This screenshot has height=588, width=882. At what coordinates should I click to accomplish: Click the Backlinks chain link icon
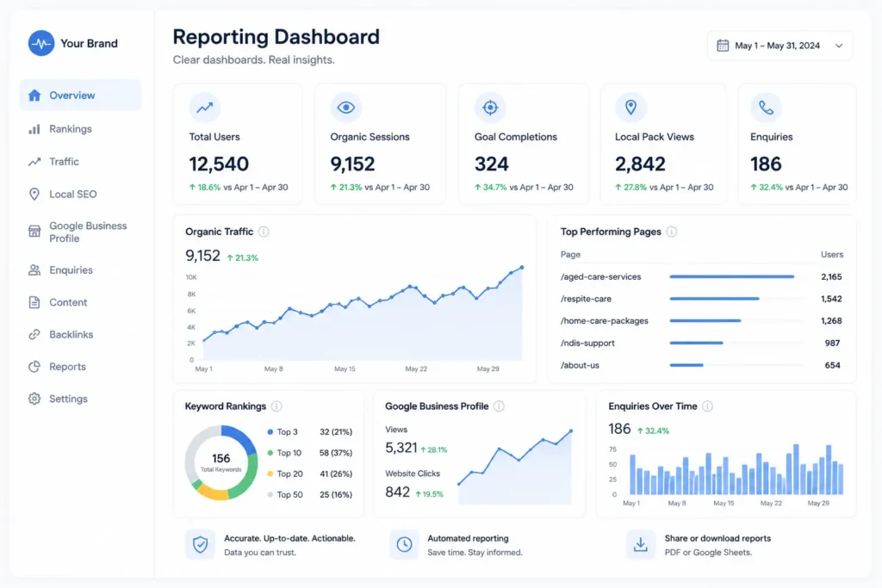coord(34,335)
